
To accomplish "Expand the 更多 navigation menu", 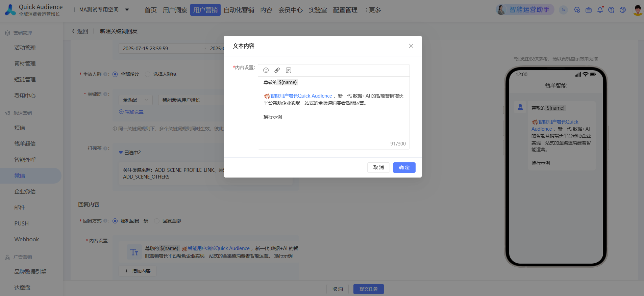I will point(373,10).
